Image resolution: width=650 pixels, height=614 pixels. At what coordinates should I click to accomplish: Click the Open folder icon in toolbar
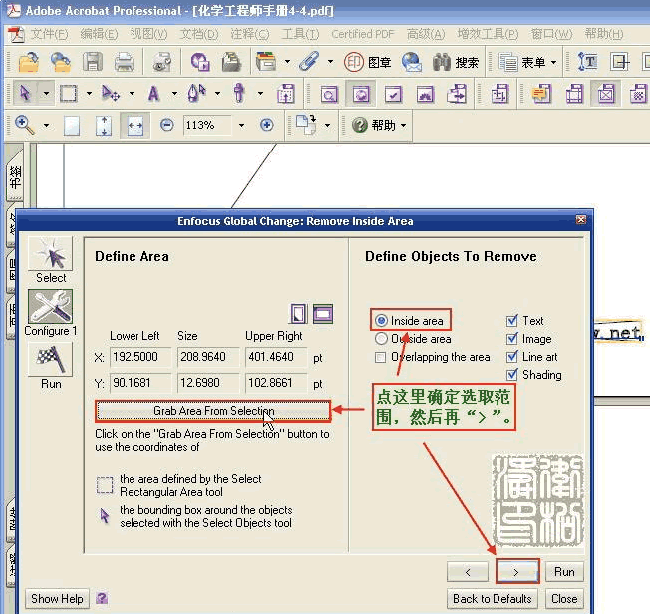[x=29, y=62]
